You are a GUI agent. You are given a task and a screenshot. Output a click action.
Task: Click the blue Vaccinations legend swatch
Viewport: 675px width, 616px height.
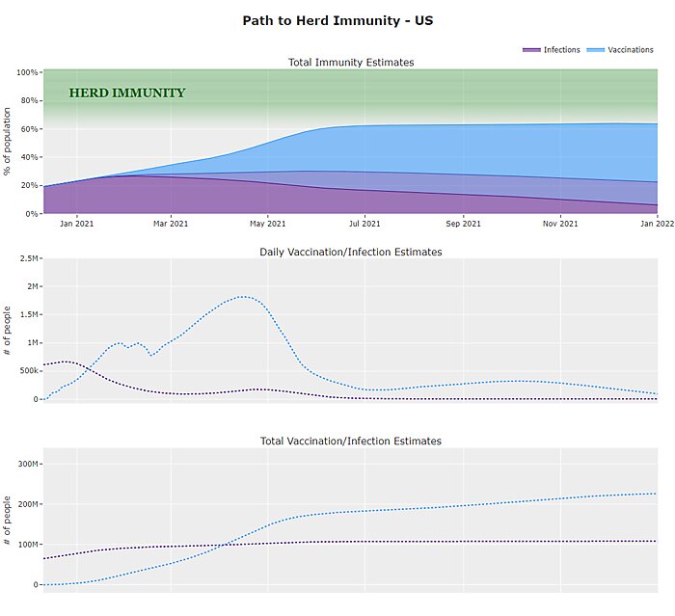click(595, 49)
